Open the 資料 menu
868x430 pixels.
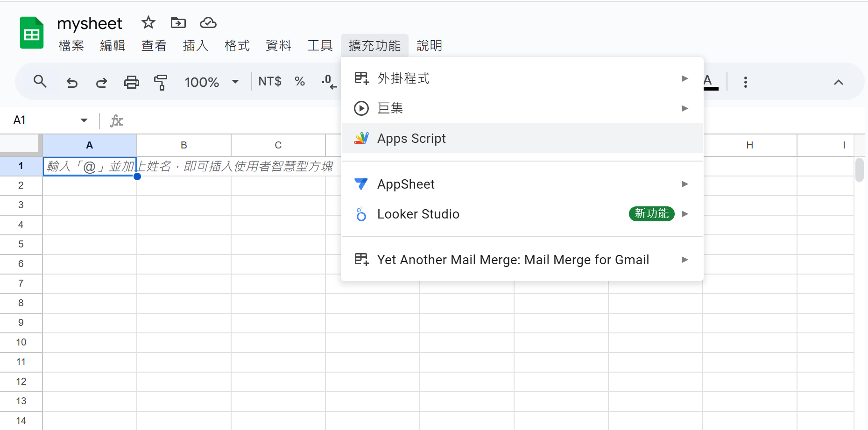[x=278, y=46]
